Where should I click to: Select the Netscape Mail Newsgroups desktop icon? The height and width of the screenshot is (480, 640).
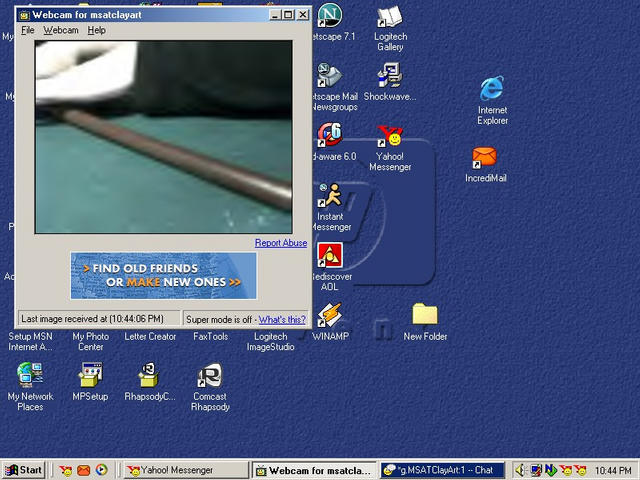330,76
